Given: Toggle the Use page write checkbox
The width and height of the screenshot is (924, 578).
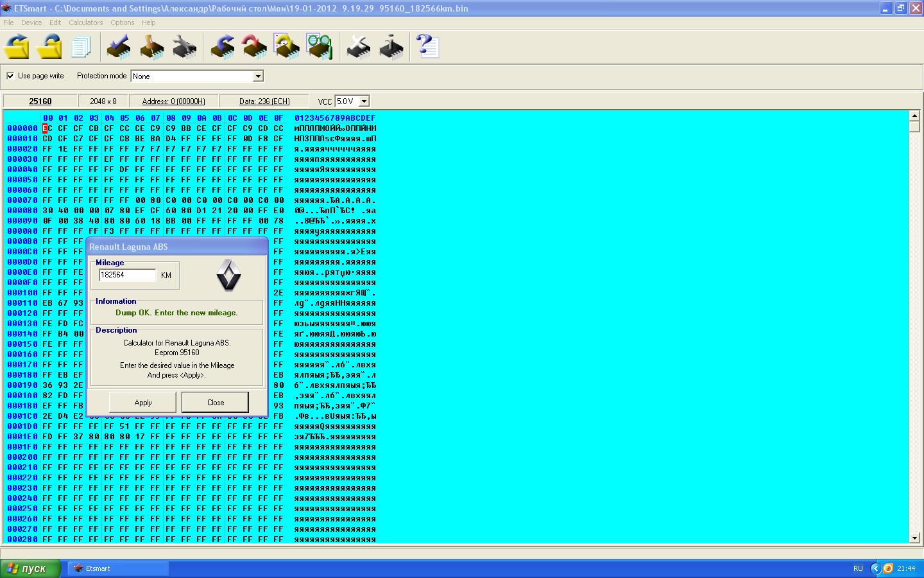Looking at the screenshot, I should (x=10, y=76).
